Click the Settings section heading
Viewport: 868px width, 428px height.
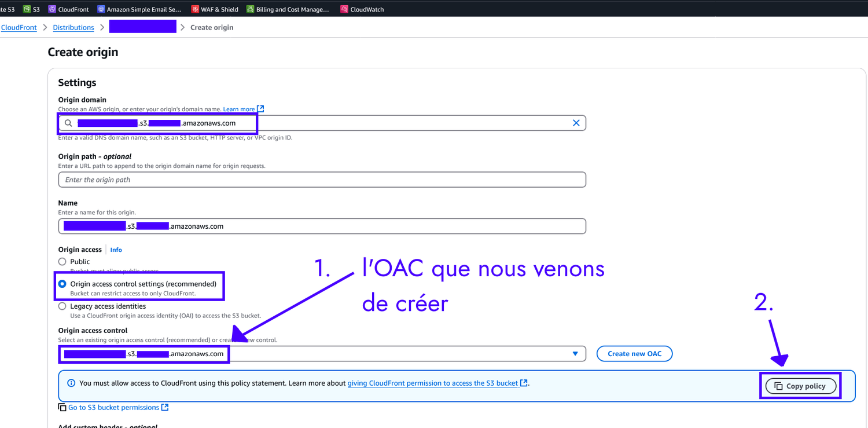[x=78, y=82]
